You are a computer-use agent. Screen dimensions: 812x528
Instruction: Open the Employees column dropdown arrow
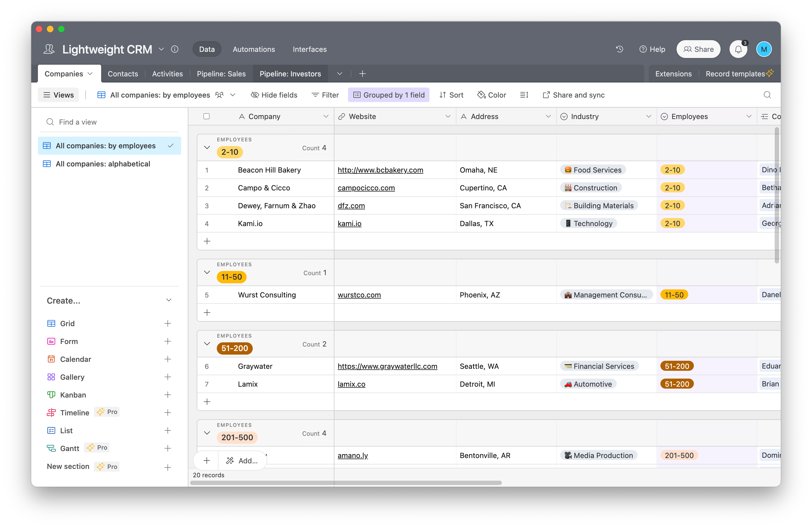tap(748, 116)
